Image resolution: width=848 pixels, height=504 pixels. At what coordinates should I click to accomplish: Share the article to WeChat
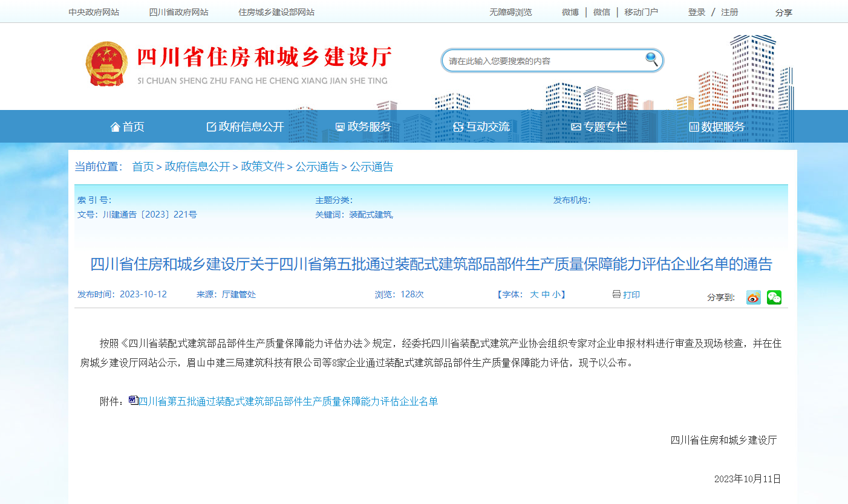click(x=774, y=297)
